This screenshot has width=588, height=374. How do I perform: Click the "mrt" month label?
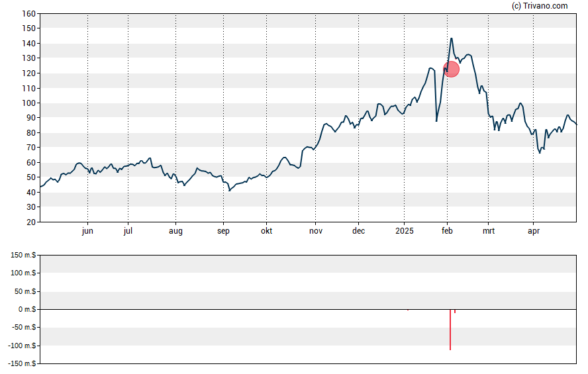(x=488, y=231)
